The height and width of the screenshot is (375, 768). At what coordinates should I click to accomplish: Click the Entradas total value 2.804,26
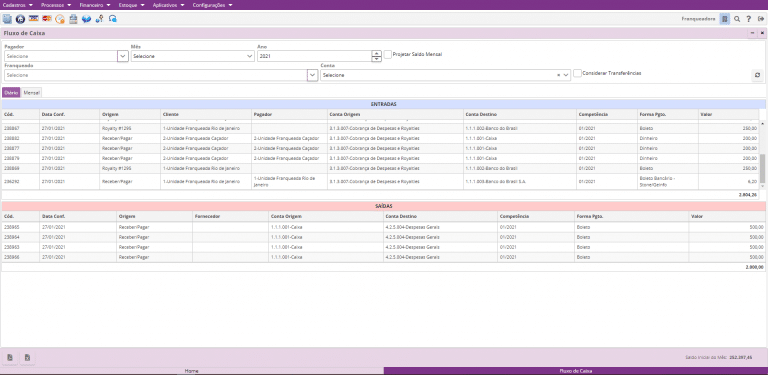[748, 195]
